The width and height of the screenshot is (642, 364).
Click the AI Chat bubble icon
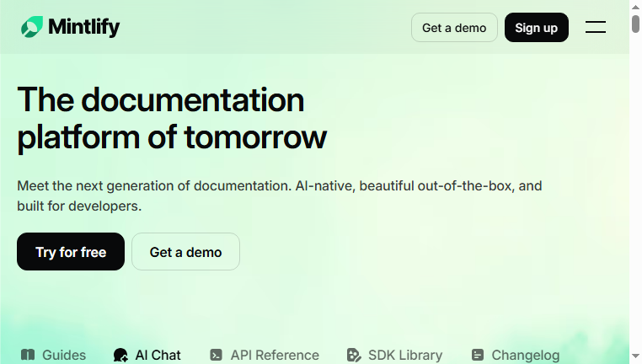120,355
